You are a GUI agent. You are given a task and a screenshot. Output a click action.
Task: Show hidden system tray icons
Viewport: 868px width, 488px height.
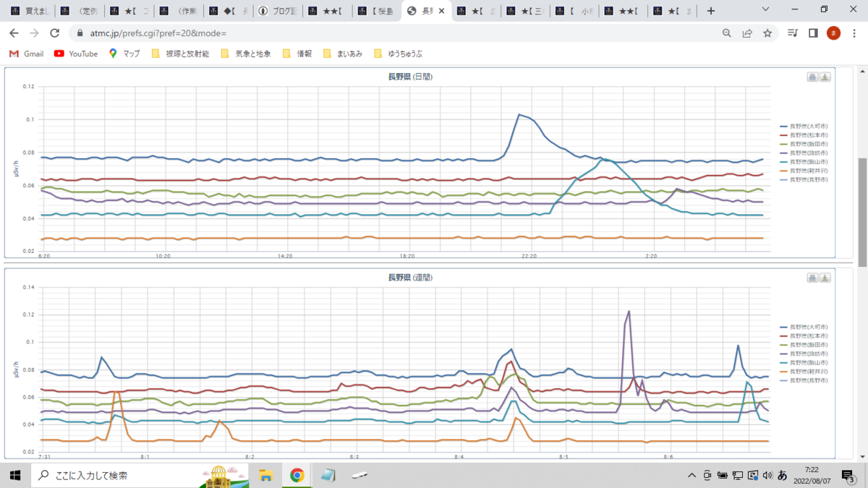click(x=692, y=475)
